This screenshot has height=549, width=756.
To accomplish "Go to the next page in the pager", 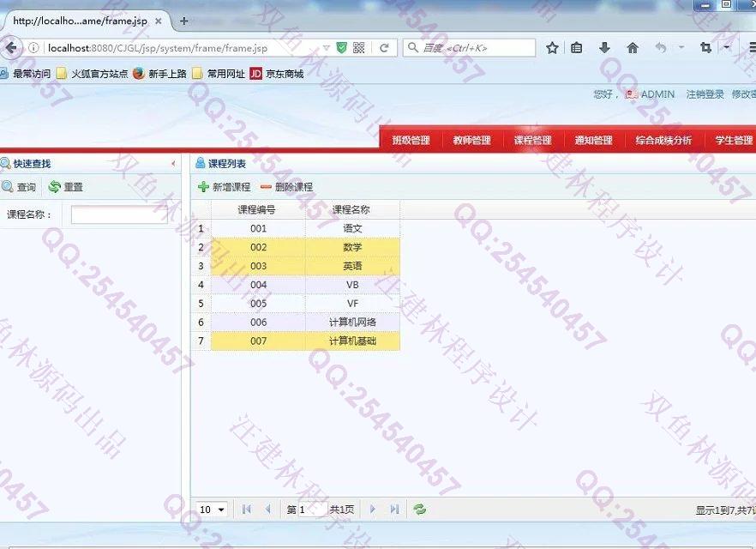I will [x=372, y=509].
